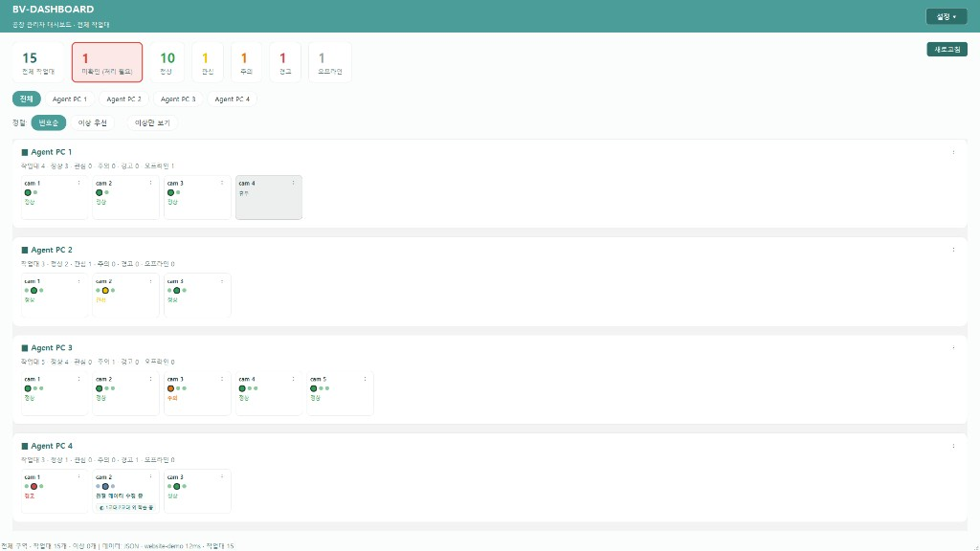Open cam 3 kebab menu under Agent PC 4
This screenshot has width=980, height=551.
click(222, 476)
